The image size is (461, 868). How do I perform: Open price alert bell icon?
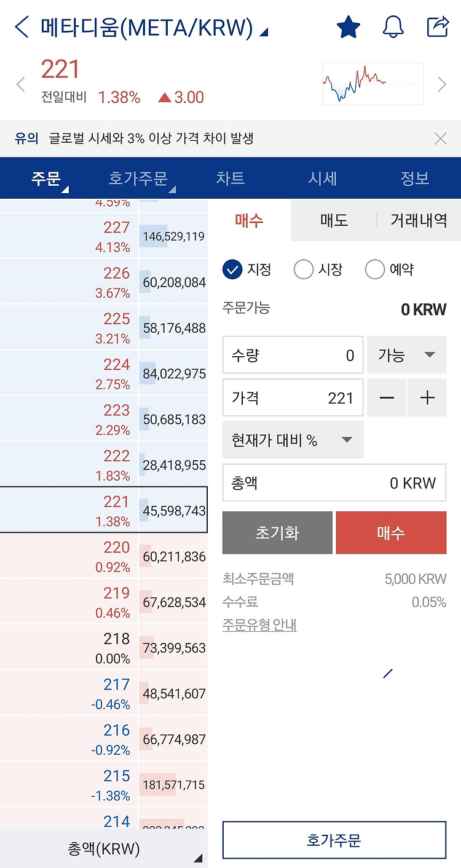pyautogui.click(x=393, y=27)
